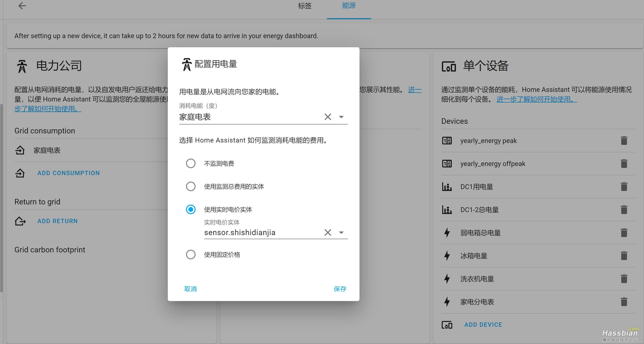The image size is (644, 344).
Task: Save the configuration with 保存
Action: 340,289
